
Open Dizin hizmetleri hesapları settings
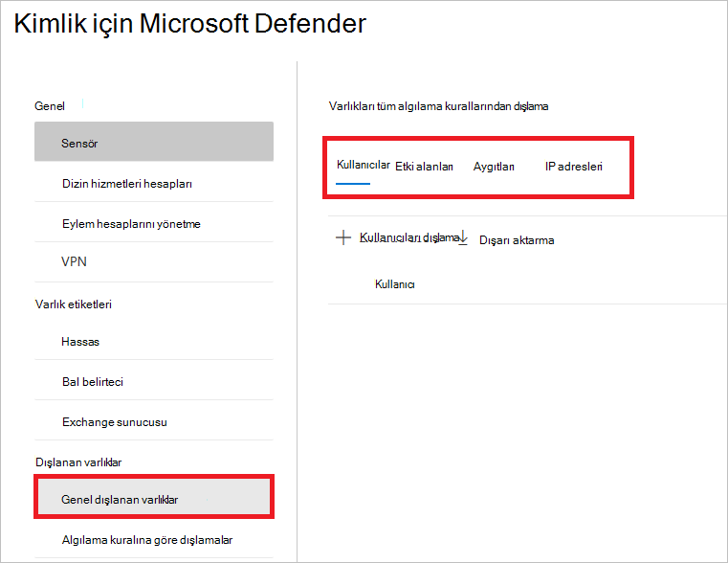pos(154,184)
